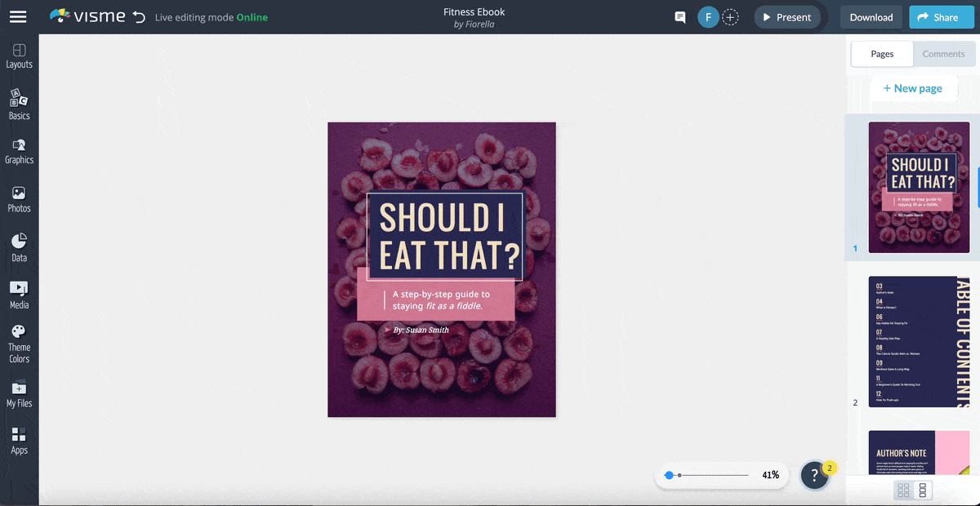Download the Fitness Ebook

871,16
